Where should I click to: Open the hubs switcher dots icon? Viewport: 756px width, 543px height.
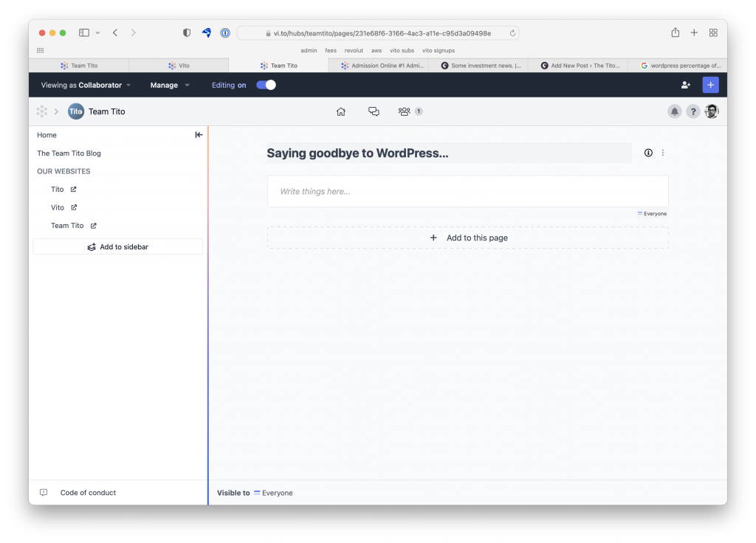pyautogui.click(x=42, y=112)
